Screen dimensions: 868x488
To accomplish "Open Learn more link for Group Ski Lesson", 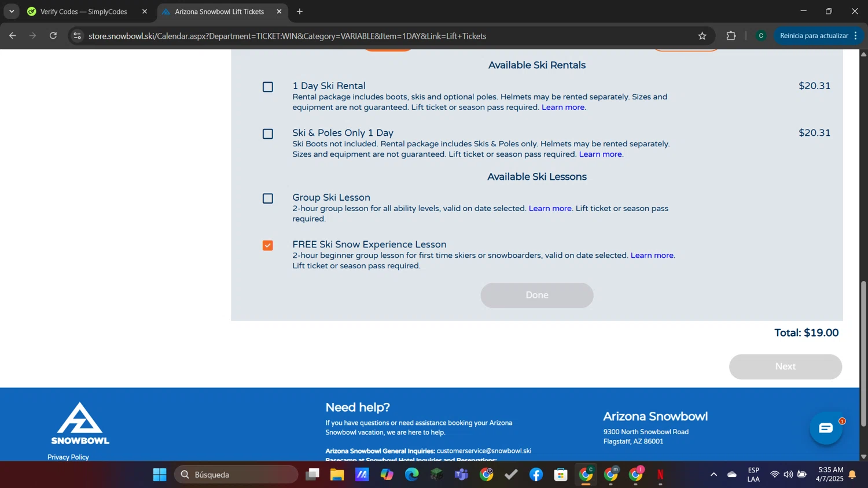I will click(x=550, y=208).
